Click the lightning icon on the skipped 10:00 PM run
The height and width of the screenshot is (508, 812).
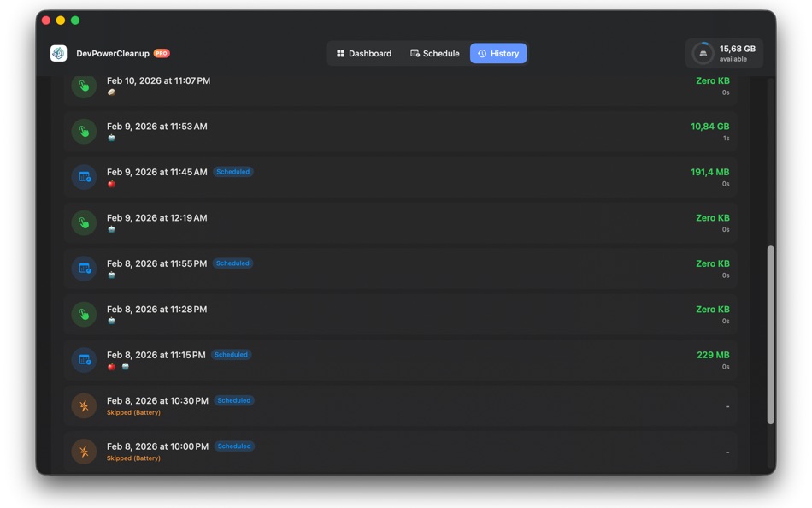(x=83, y=452)
